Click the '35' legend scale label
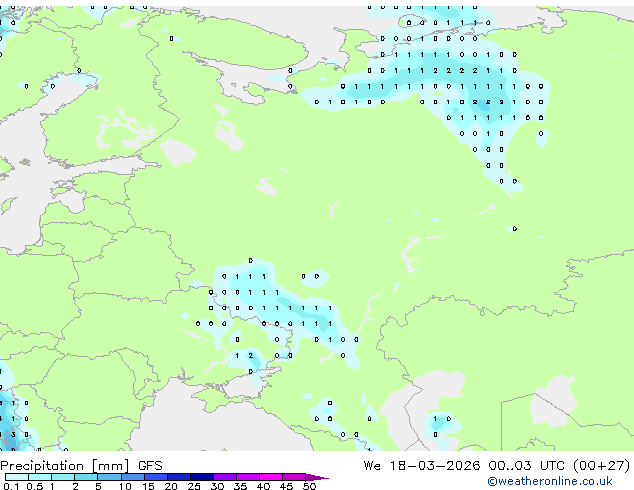This screenshot has height=490, width=634. click(x=240, y=486)
